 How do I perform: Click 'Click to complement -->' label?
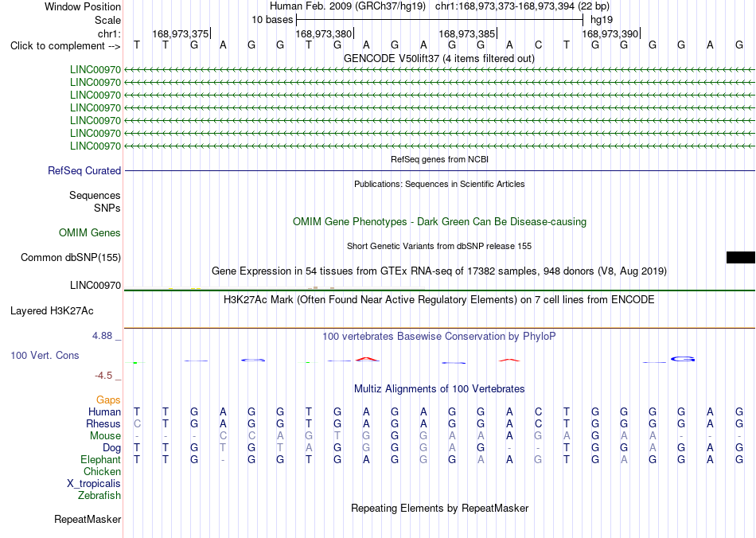[65, 46]
